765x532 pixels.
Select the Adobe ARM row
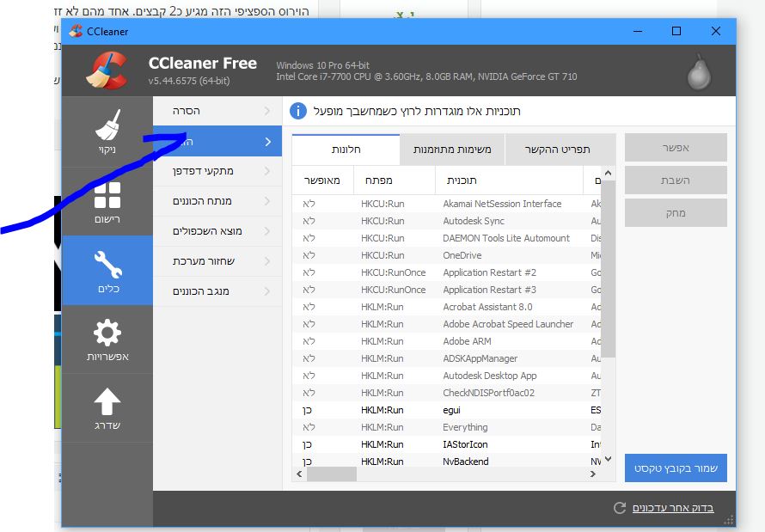446,341
